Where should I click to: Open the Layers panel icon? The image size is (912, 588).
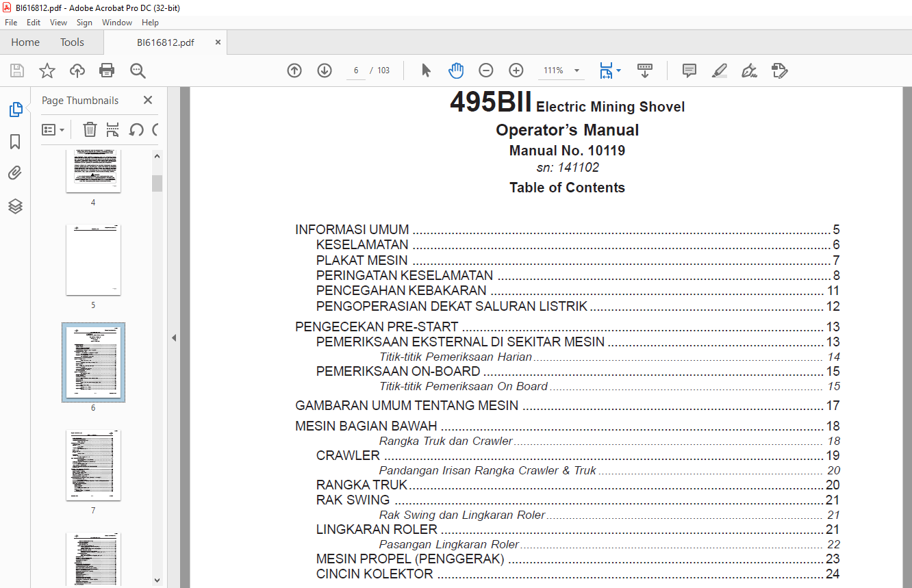(15, 206)
